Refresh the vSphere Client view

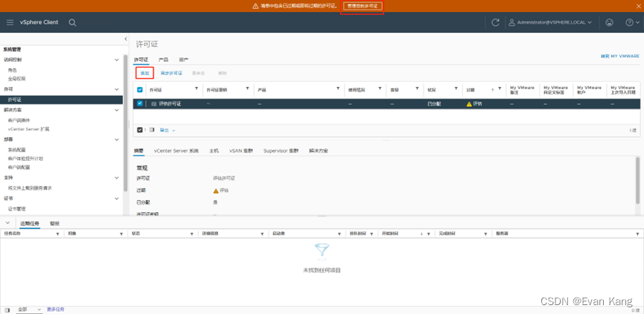495,22
